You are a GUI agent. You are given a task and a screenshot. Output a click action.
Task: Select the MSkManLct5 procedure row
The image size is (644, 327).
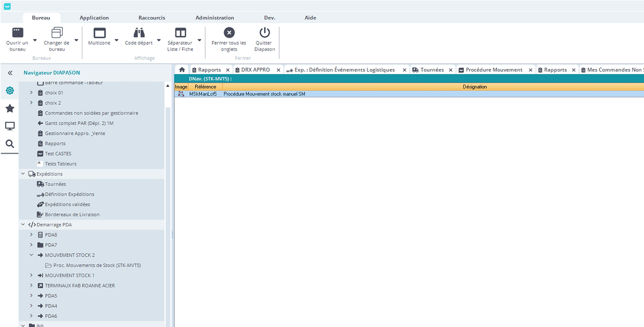coord(203,94)
